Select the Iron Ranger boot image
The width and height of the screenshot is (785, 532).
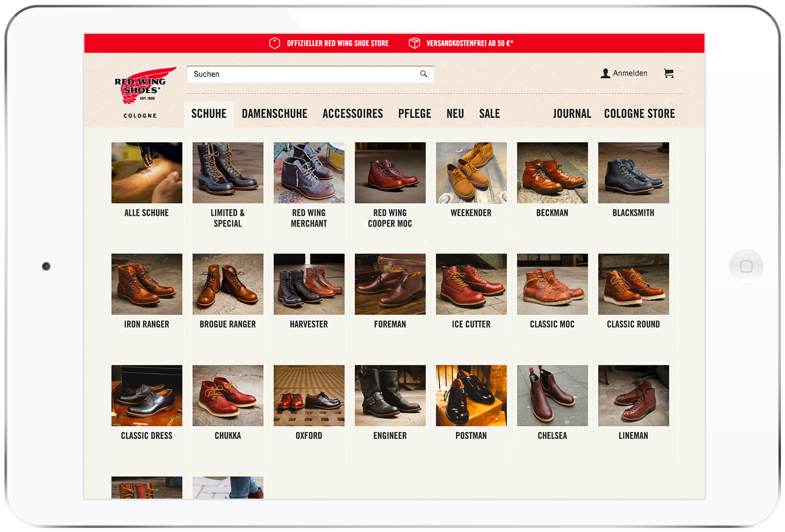[x=147, y=284]
